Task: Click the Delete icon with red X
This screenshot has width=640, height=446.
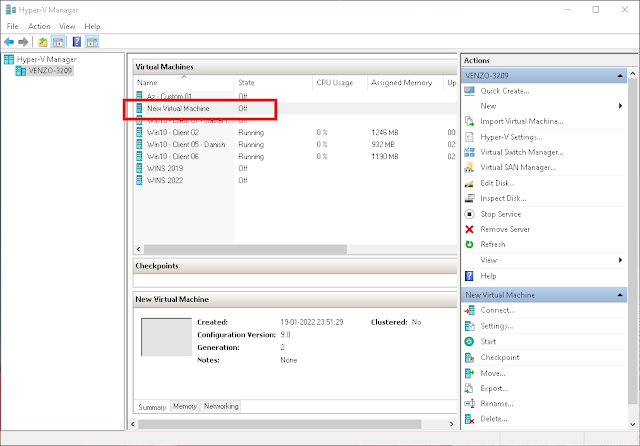Action: coord(469,419)
